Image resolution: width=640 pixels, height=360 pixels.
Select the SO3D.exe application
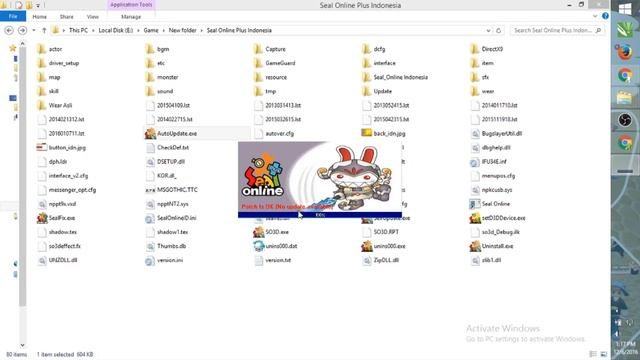[271, 232]
